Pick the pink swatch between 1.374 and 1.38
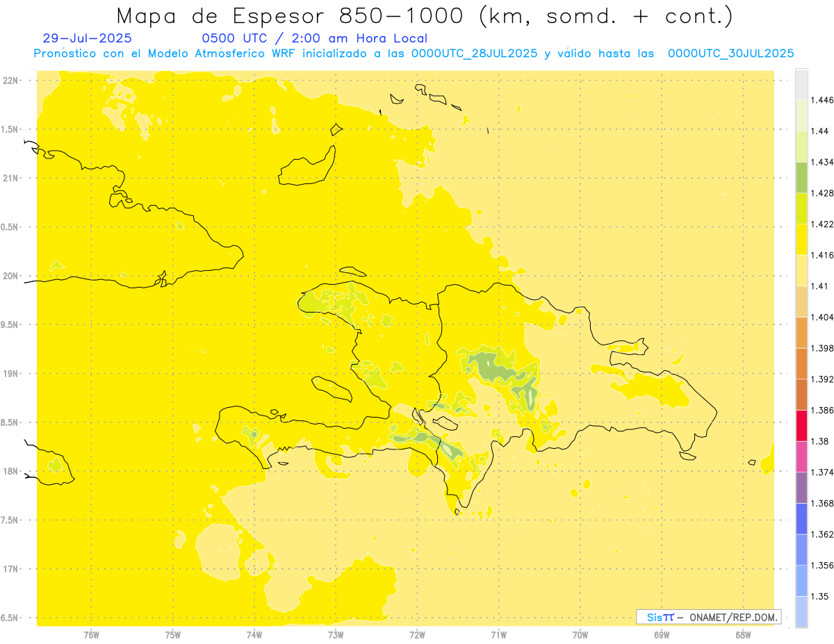834x644 pixels. (x=801, y=457)
